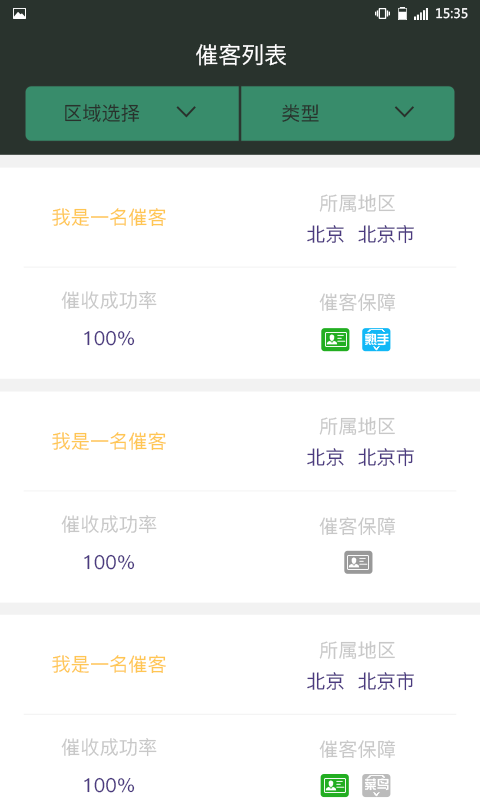Tap 100% success rate in second card
The width and height of the screenshot is (480, 800).
[109, 562]
